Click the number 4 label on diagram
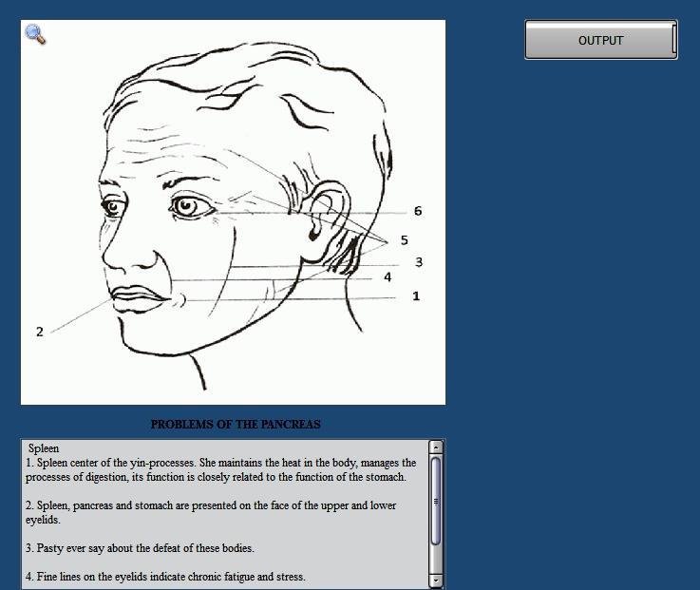 point(388,277)
